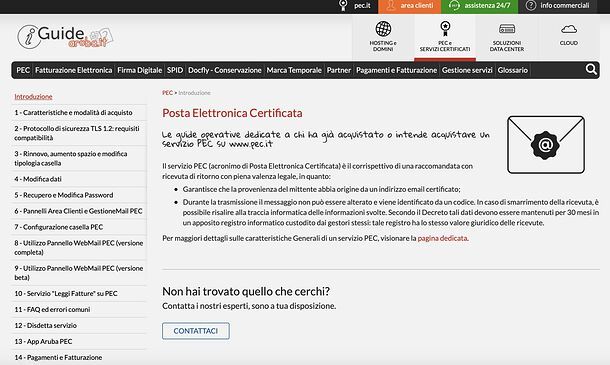Open 1 - Caratteristiche e modalità di acquisto
Screen dimensions: 610x365
click(74, 112)
